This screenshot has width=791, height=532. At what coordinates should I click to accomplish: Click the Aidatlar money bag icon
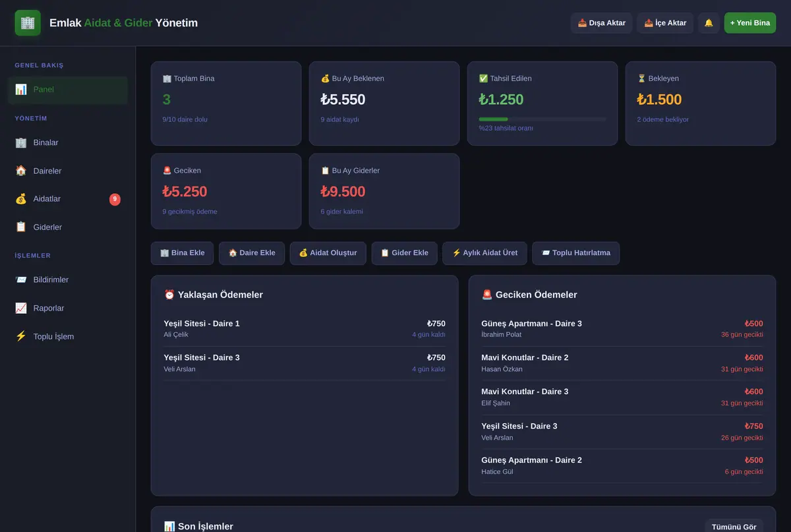tap(20, 199)
